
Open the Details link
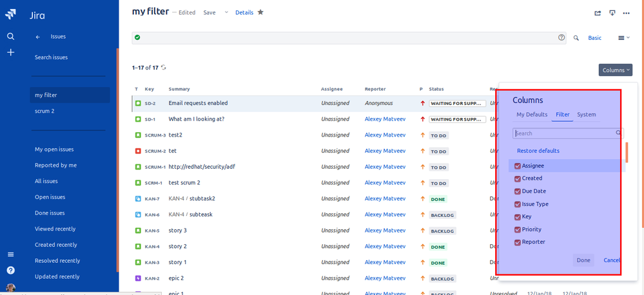pyautogui.click(x=244, y=13)
